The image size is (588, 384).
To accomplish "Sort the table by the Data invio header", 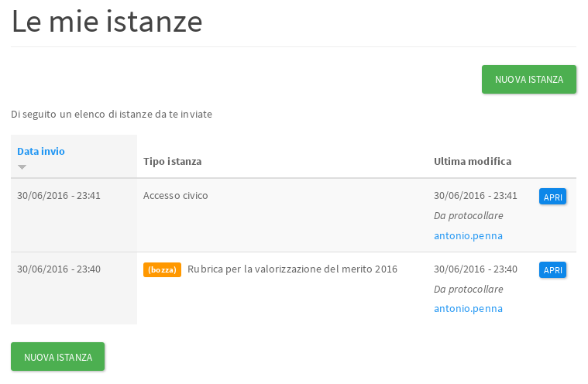I will (x=41, y=151).
